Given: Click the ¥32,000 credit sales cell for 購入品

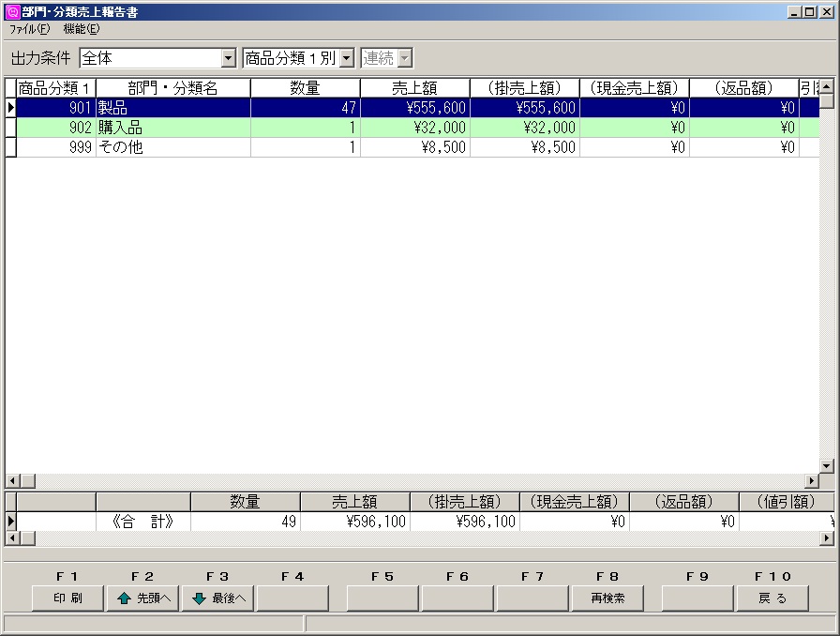Looking at the screenshot, I should [x=525, y=128].
